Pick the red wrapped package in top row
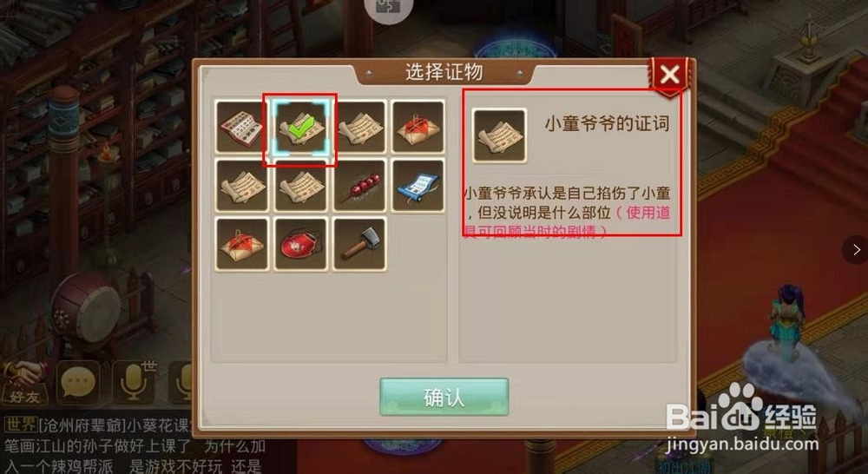Viewport: 868px width, 474px height. [418, 127]
